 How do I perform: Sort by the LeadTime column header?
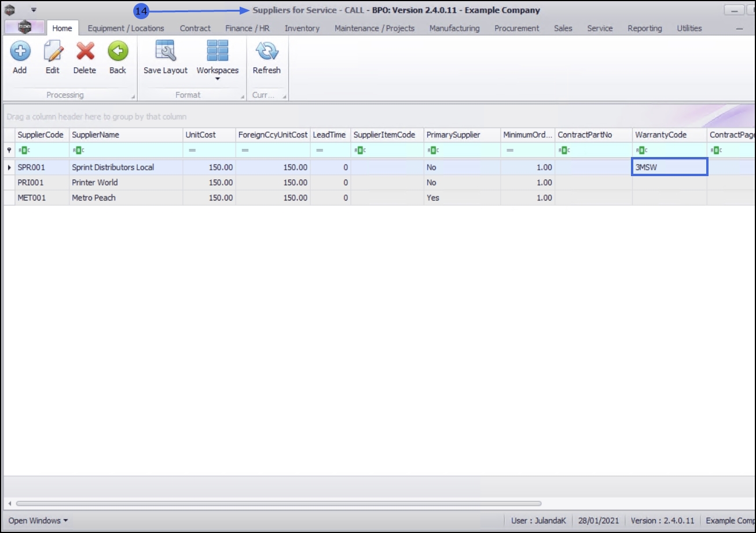331,135
